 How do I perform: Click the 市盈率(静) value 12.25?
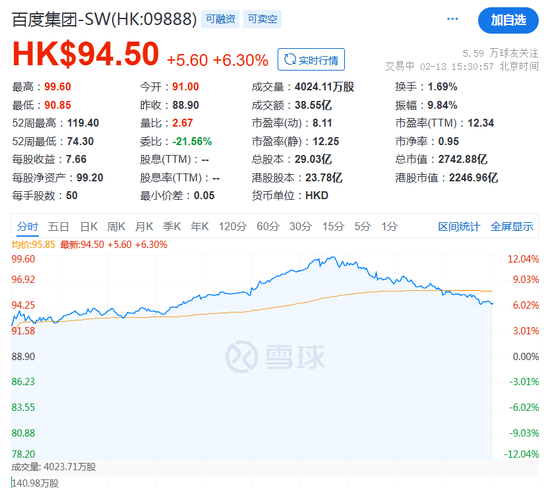click(326, 141)
